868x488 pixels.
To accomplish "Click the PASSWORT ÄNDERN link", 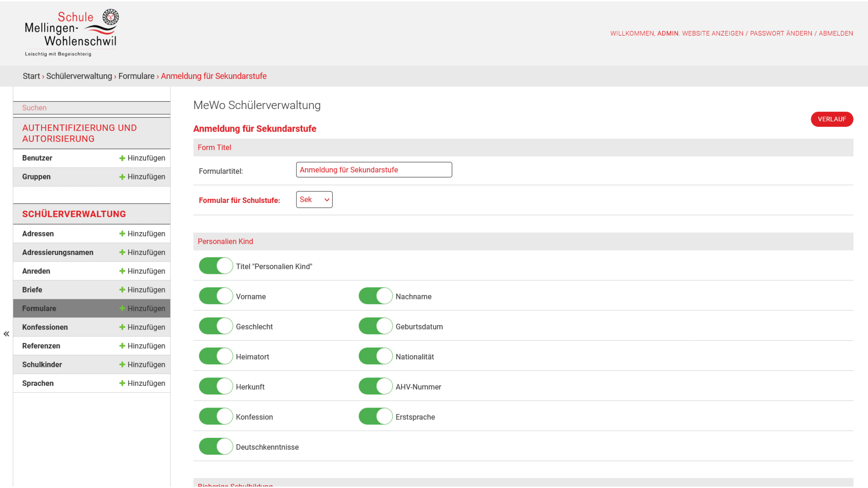I will point(781,33).
